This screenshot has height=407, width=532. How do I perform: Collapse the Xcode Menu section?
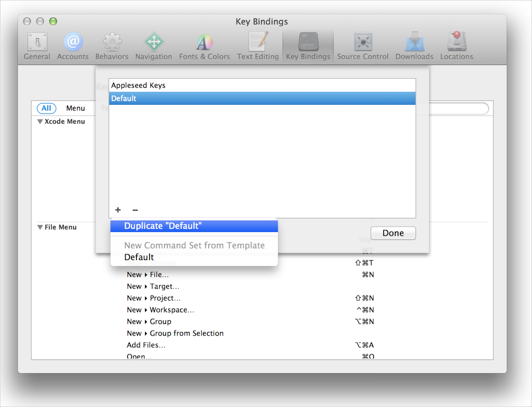click(x=40, y=122)
